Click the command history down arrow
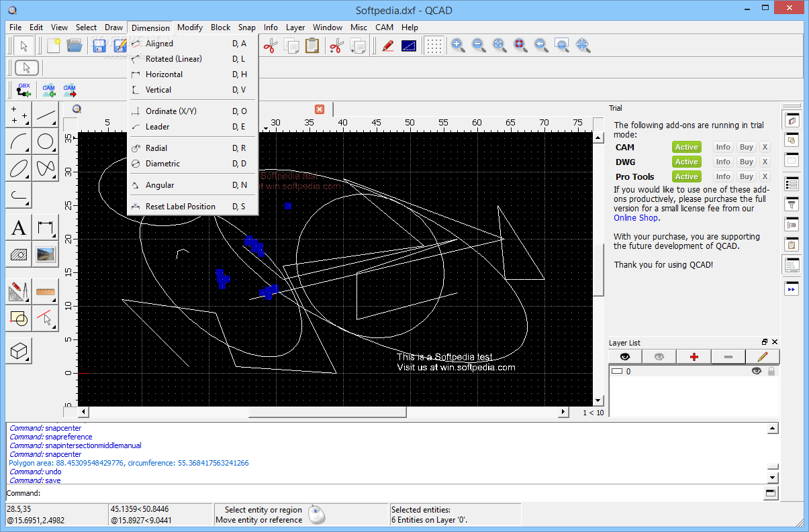This screenshot has width=809, height=532. [773, 478]
